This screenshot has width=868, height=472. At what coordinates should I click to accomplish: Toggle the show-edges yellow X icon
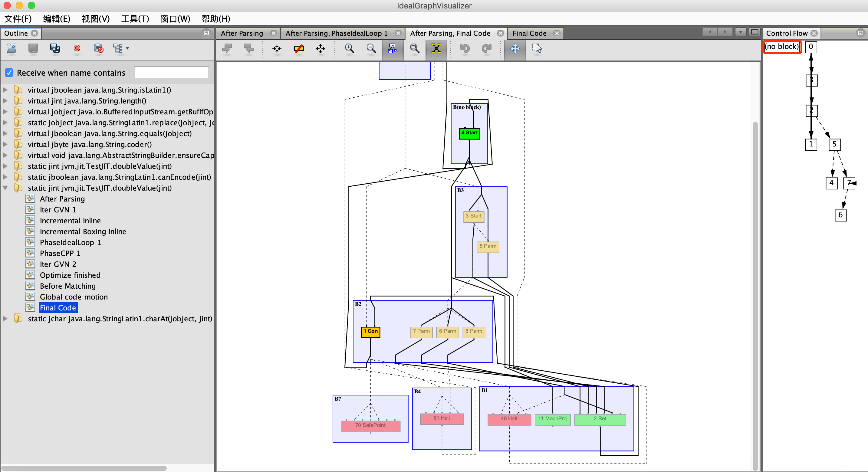point(436,48)
